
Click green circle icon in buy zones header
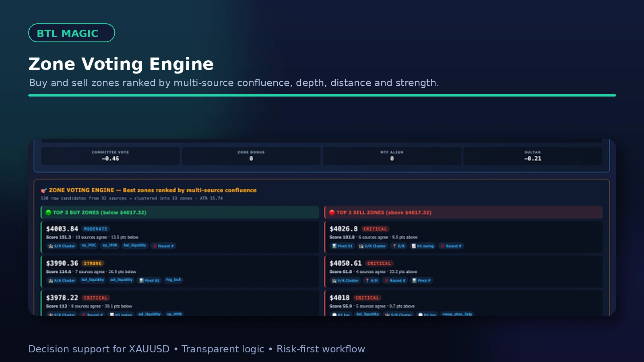48,212
